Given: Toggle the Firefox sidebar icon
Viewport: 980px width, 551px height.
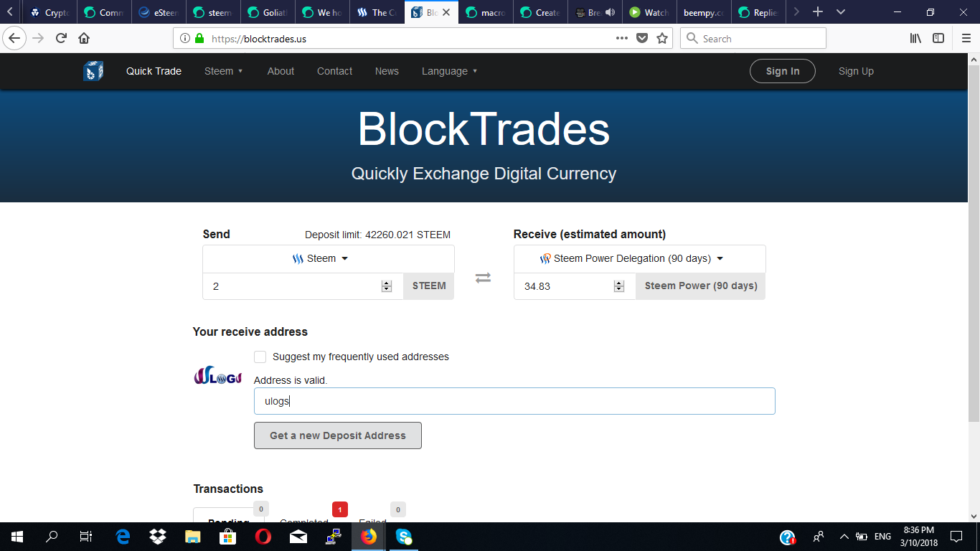Looking at the screenshot, I should click(x=938, y=38).
